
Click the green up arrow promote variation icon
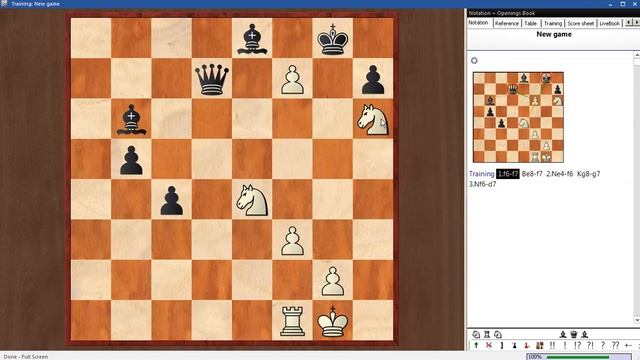(x=476, y=345)
